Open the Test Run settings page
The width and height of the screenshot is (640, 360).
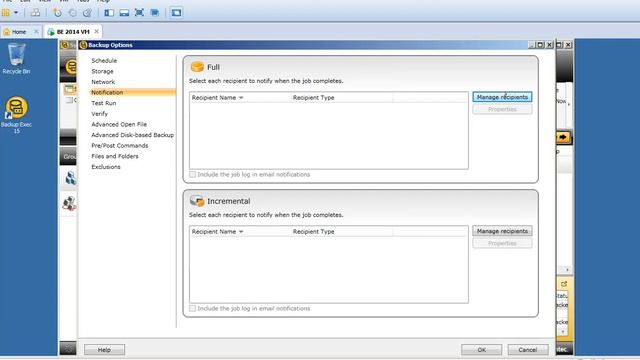point(104,103)
